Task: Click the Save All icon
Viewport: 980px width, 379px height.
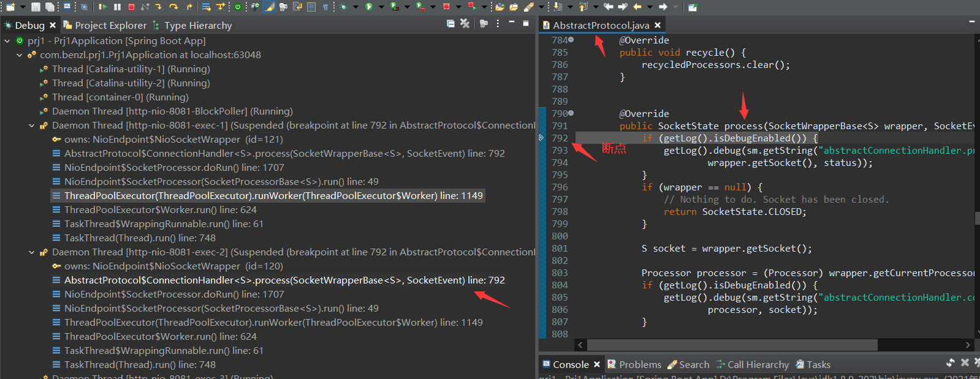Action: click(50, 7)
